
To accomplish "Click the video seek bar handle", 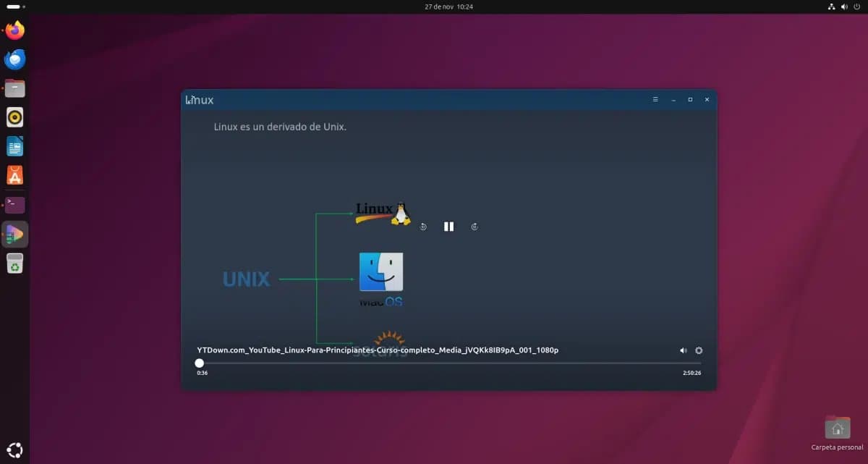I will point(200,363).
